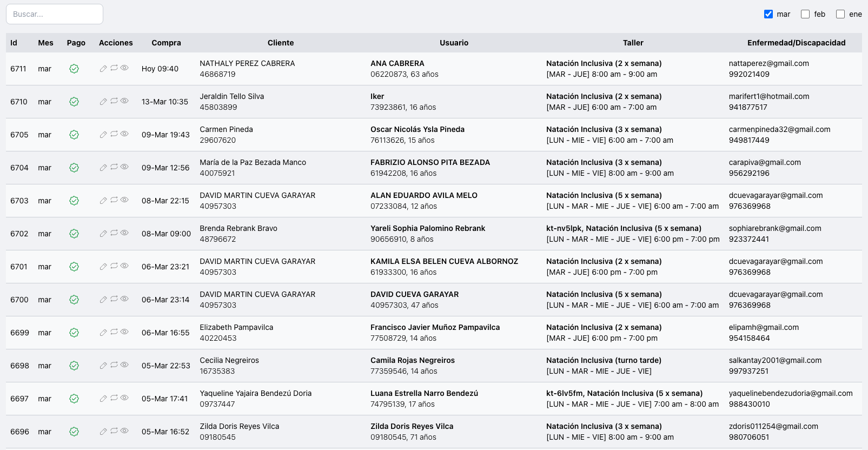
Task: Click client name Carmen Pineda
Action: pos(226,129)
